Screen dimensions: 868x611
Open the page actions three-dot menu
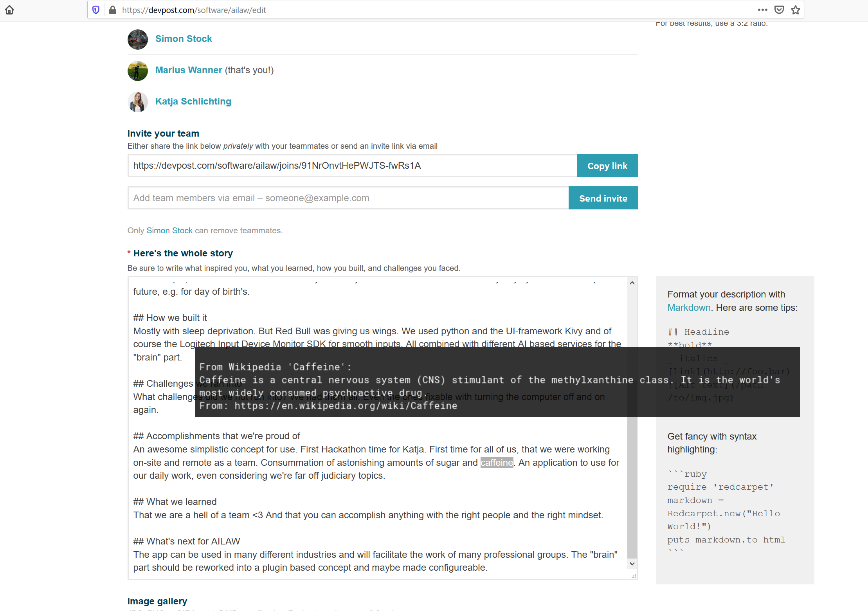pyautogui.click(x=762, y=10)
